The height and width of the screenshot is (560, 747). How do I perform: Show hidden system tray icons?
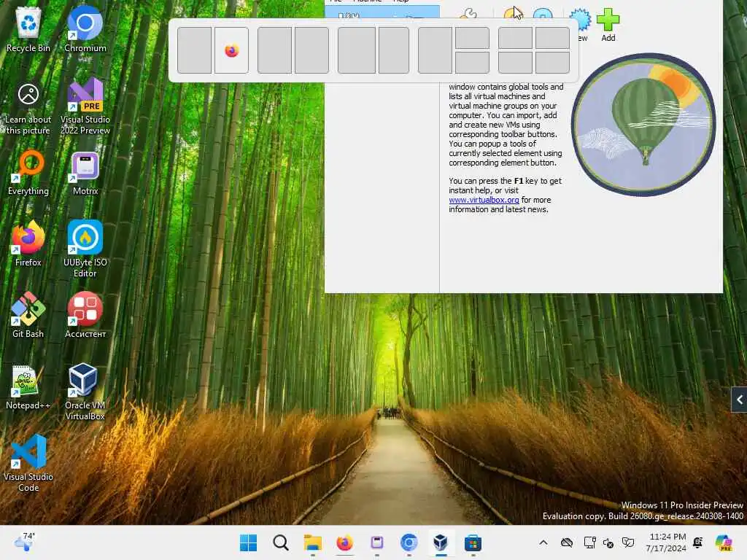click(x=543, y=542)
